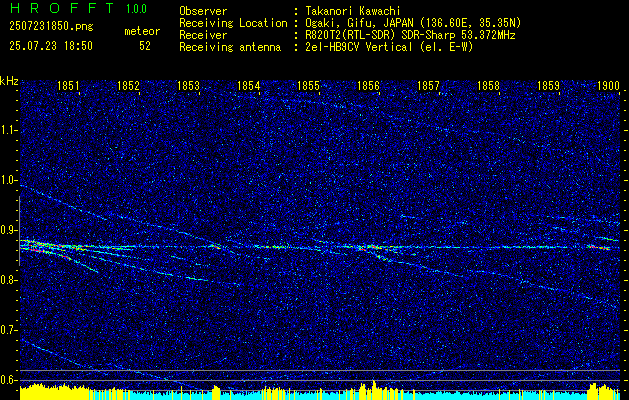Screen dimensions: 629x400
Task: Click the HROFFT title text
Action: point(62,8)
